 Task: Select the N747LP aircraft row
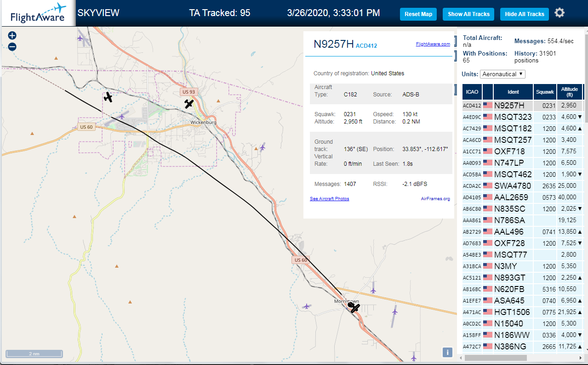click(522, 163)
